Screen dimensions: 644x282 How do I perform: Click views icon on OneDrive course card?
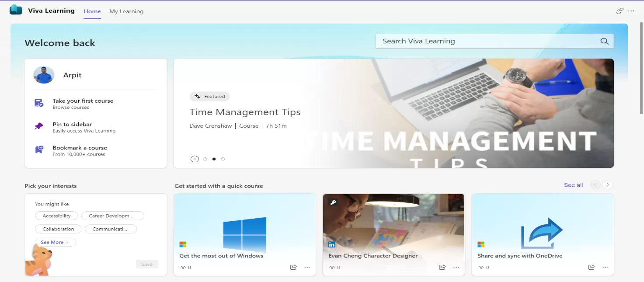[x=481, y=268]
